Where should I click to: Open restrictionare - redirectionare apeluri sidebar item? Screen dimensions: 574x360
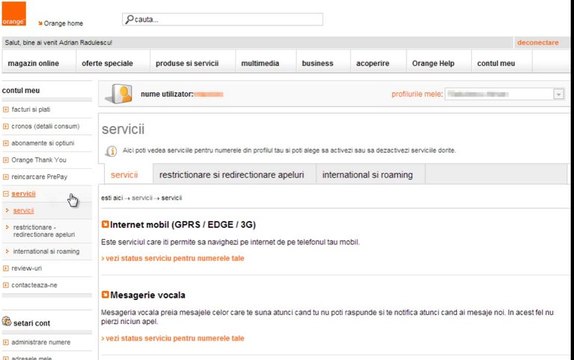44,231
